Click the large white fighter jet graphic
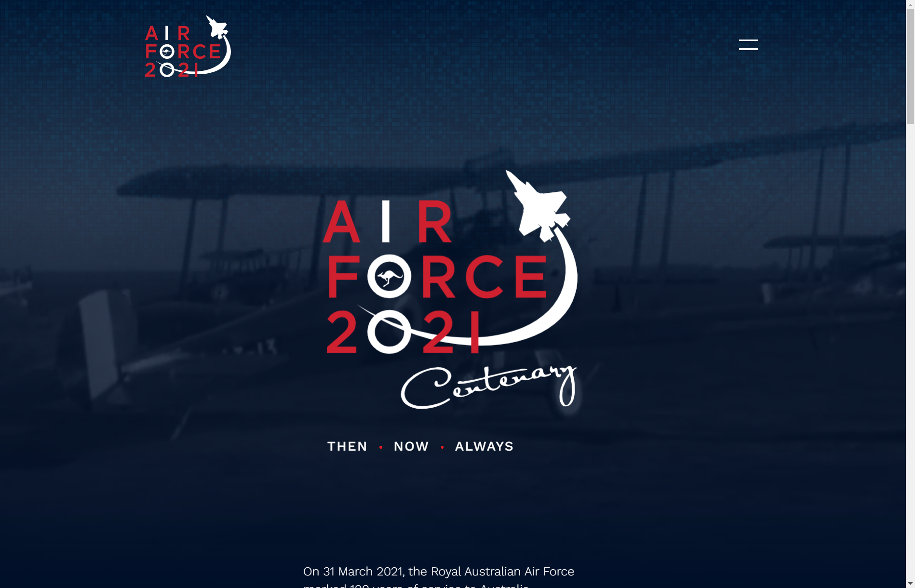This screenshot has height=588, width=915. tap(538, 206)
